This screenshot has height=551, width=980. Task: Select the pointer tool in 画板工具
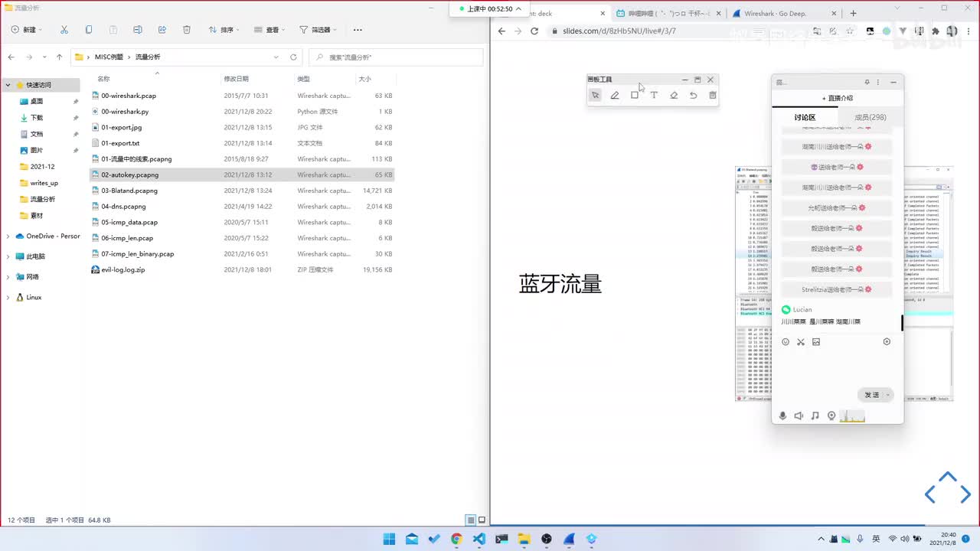pyautogui.click(x=595, y=95)
